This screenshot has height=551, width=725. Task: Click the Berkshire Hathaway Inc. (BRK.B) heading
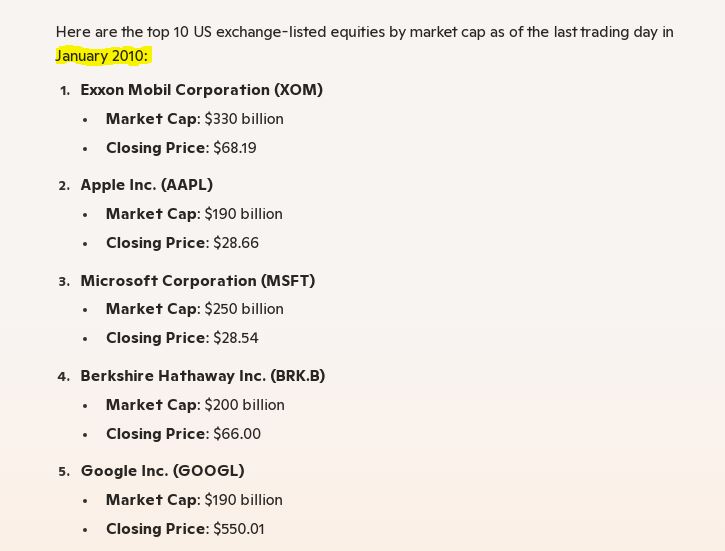pyautogui.click(x=202, y=376)
